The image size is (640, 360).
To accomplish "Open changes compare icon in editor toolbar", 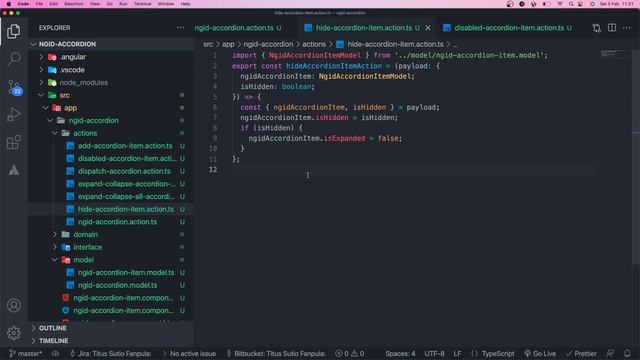I will tap(596, 28).
